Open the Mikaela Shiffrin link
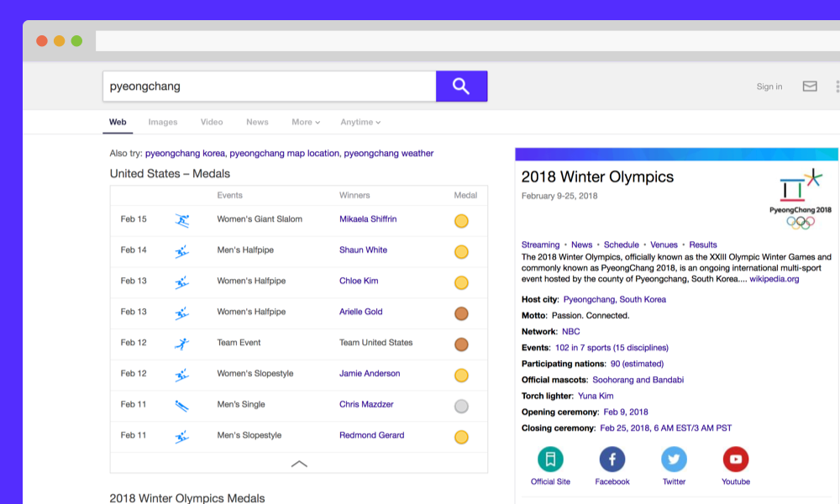Screen dimensions: 840x504 [x=368, y=219]
